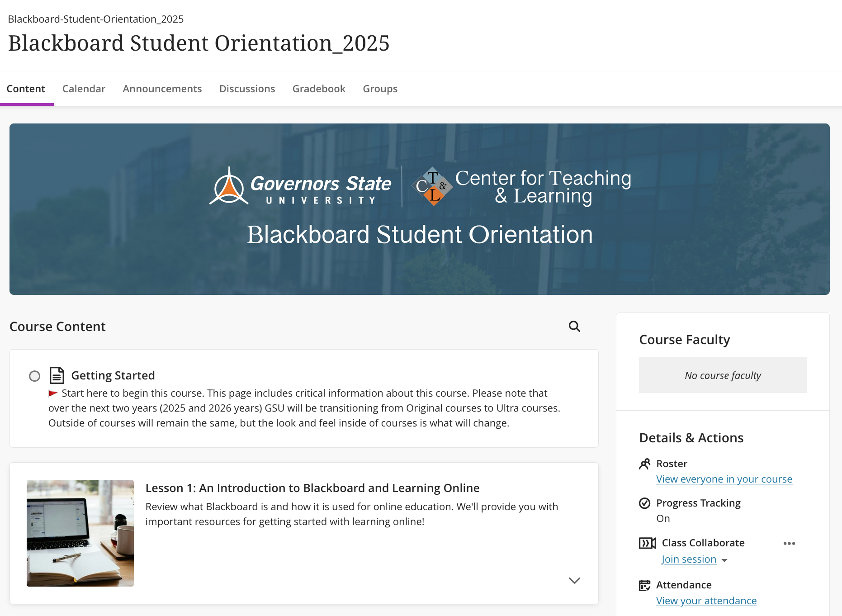
Task: Click the Class Collaborate label
Action: [703, 543]
